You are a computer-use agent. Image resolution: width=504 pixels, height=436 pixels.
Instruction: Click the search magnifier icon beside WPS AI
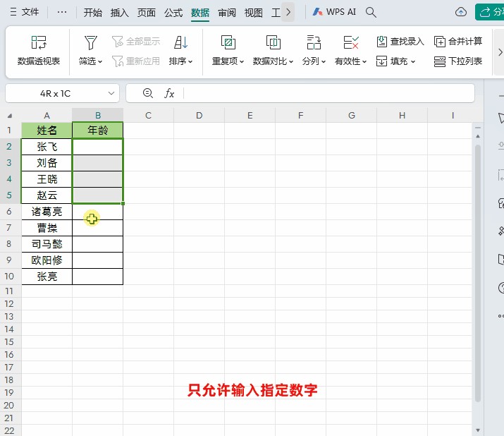pyautogui.click(x=371, y=13)
